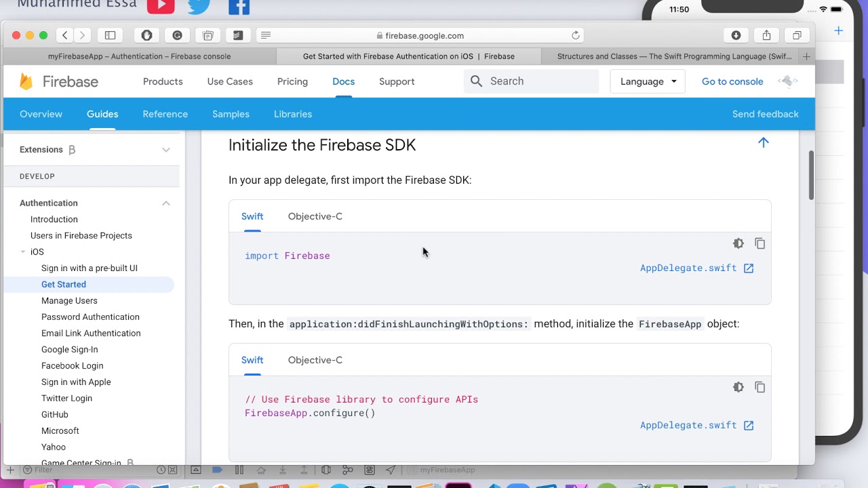Copy the import Firebase code sample

pos(760,243)
